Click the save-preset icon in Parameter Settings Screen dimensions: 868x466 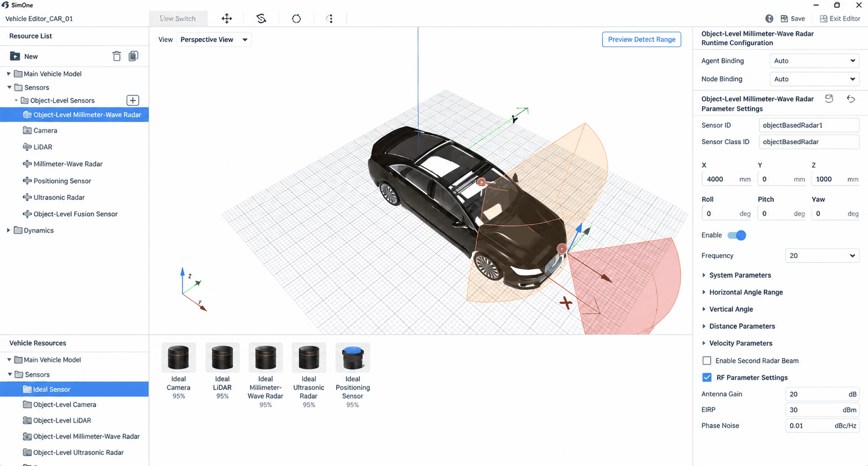point(829,99)
